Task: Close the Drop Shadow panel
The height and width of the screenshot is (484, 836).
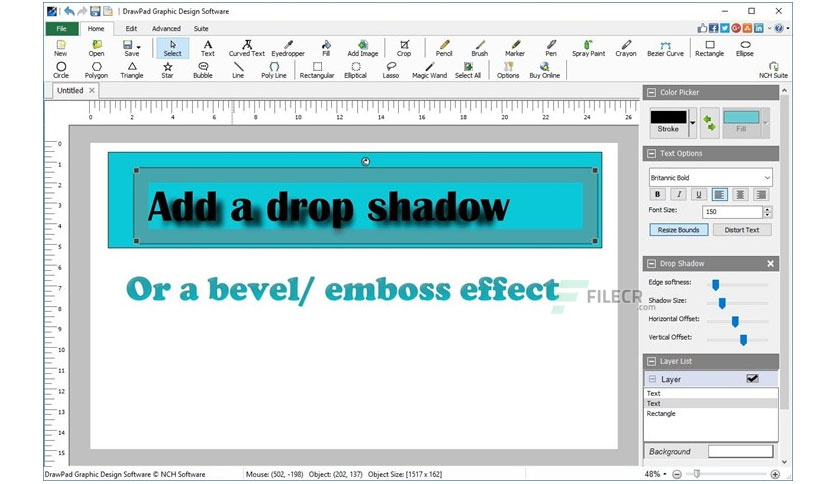Action: click(770, 263)
